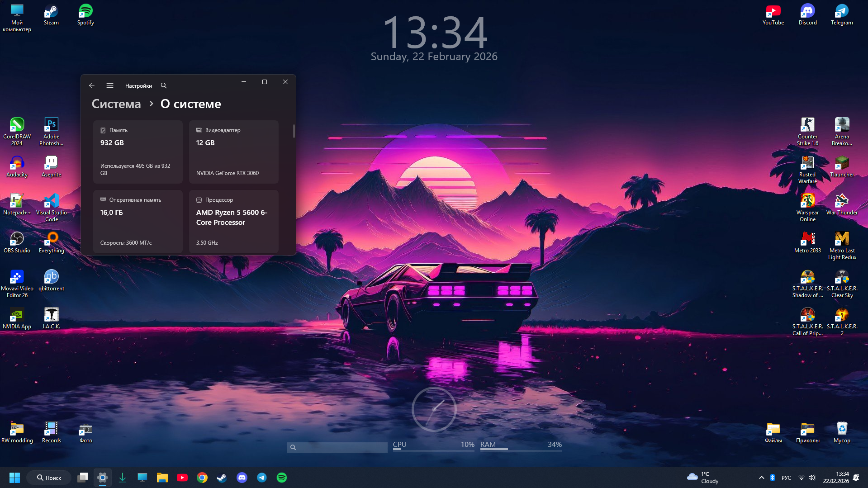This screenshot has width=868, height=488.
Task: Open Aseprite desktop shortcut
Action: (x=51, y=166)
